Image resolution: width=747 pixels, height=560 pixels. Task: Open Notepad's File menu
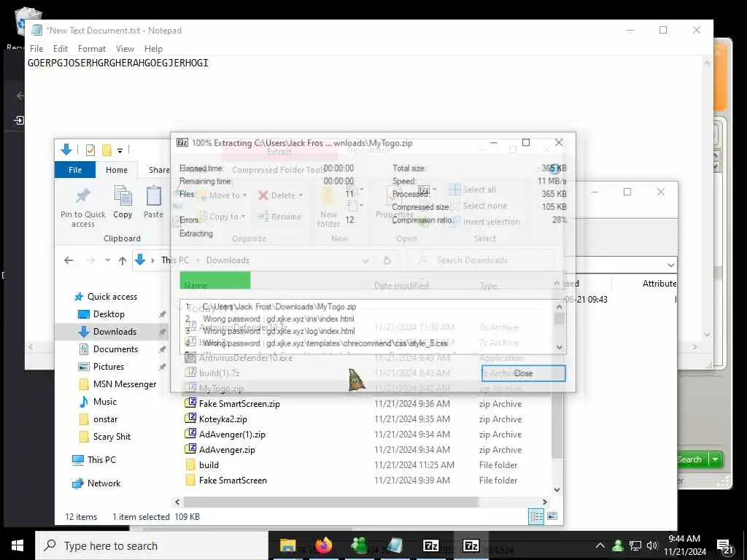36,49
